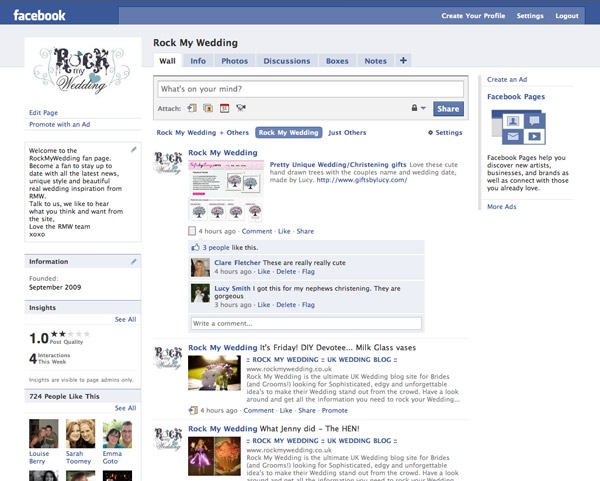Screen dimensions: 600x481
Task: Switch to the Wall tab
Action: pyautogui.click(x=168, y=61)
